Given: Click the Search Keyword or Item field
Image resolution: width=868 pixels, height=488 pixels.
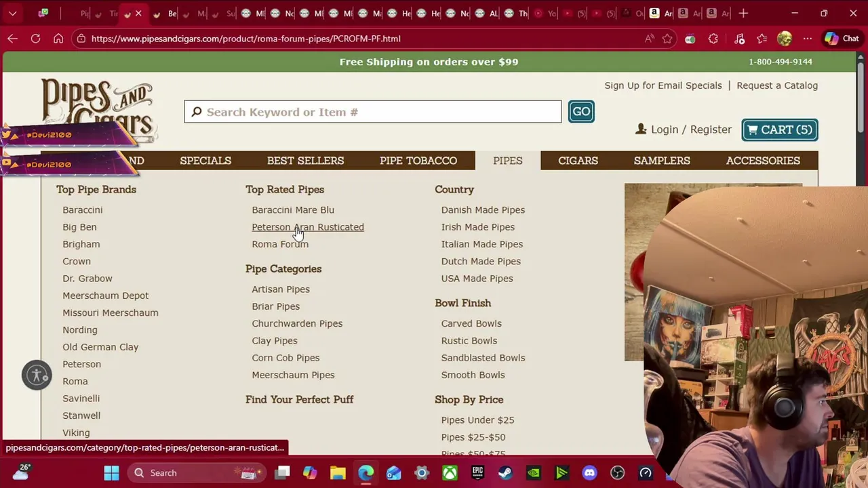Looking at the screenshot, I should 373,112.
